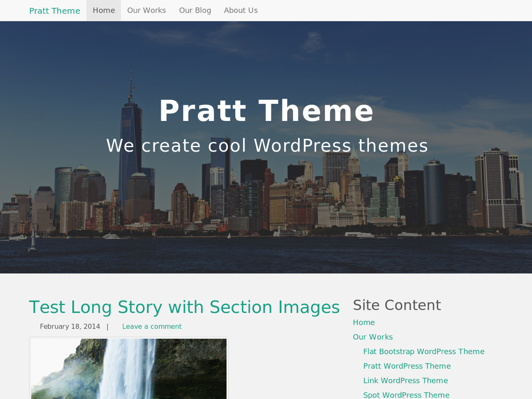The height and width of the screenshot is (399, 532).
Task: Click the waterfall featured image
Action: [x=129, y=368]
